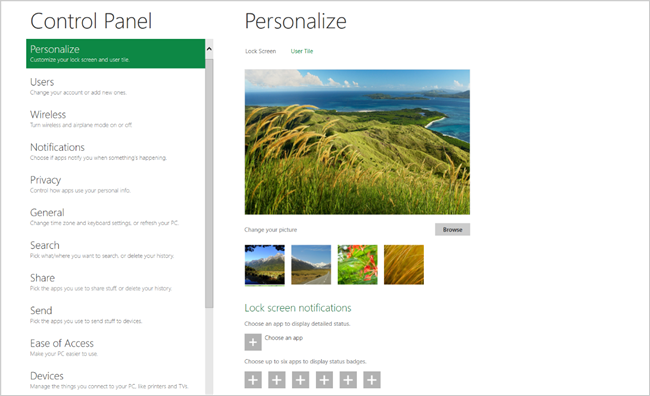Click the sidebar scroll up arrow
Viewport: 650px width, 396px height.
[209, 49]
